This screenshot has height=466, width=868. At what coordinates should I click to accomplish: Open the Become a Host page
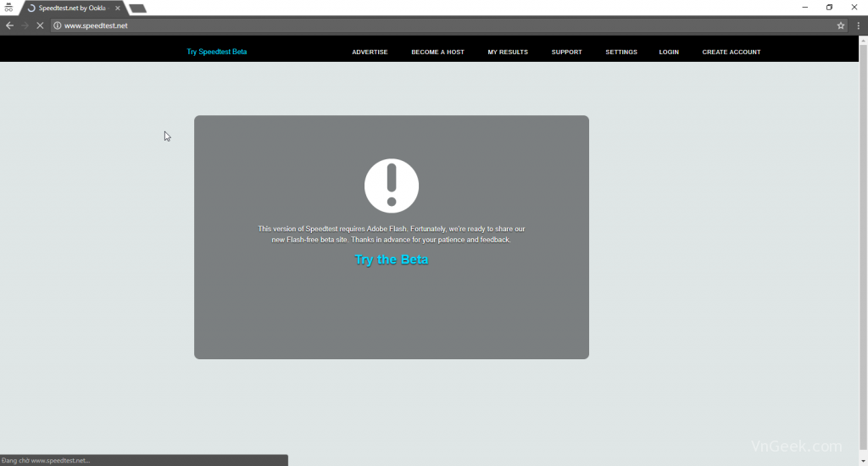point(437,52)
